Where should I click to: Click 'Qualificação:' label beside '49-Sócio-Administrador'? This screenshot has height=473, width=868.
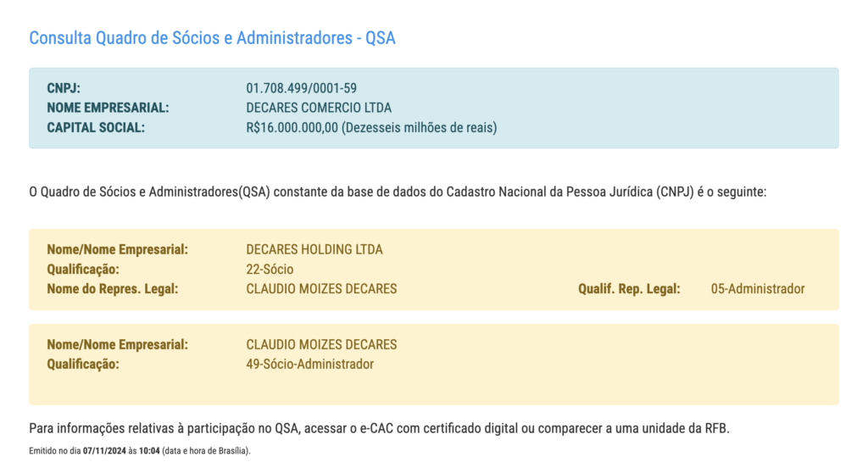83,364
